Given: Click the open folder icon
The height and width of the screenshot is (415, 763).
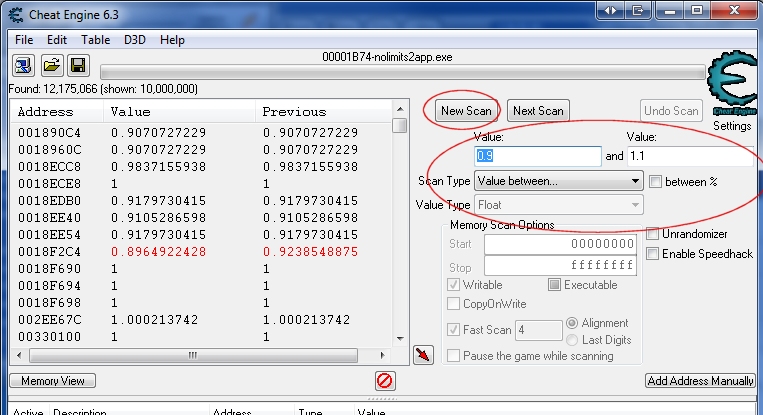Looking at the screenshot, I should pyautogui.click(x=50, y=66).
